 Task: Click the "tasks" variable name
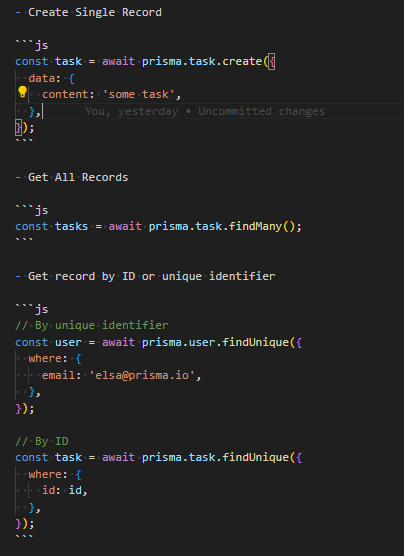[71, 226]
